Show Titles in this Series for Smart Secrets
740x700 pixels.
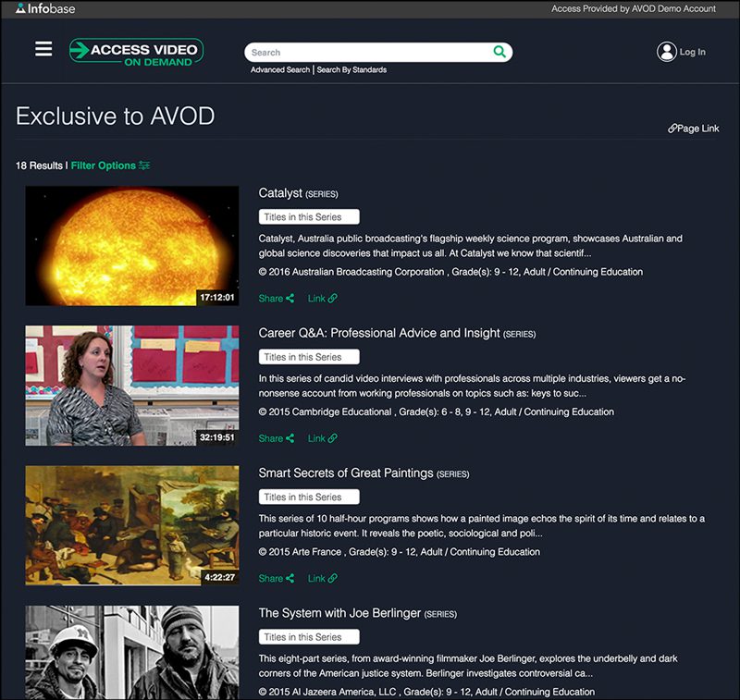pyautogui.click(x=309, y=497)
